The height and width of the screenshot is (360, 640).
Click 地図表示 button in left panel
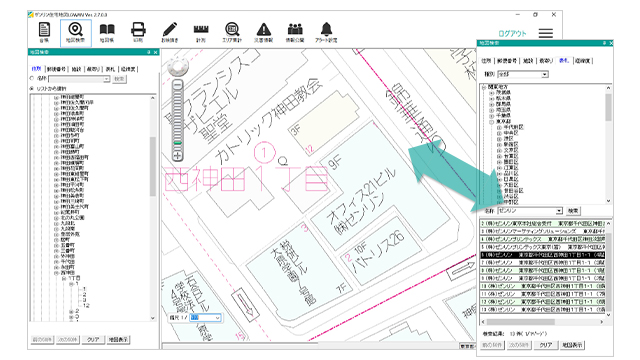pos(118,340)
